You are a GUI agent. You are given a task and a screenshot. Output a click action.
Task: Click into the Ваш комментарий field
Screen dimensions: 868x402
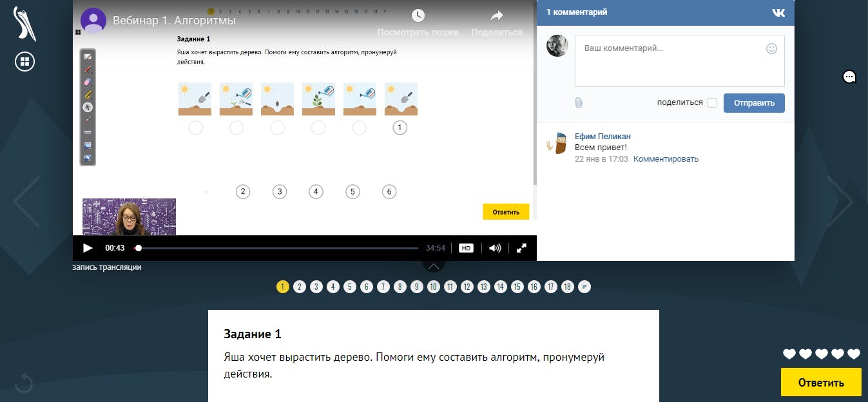680,61
